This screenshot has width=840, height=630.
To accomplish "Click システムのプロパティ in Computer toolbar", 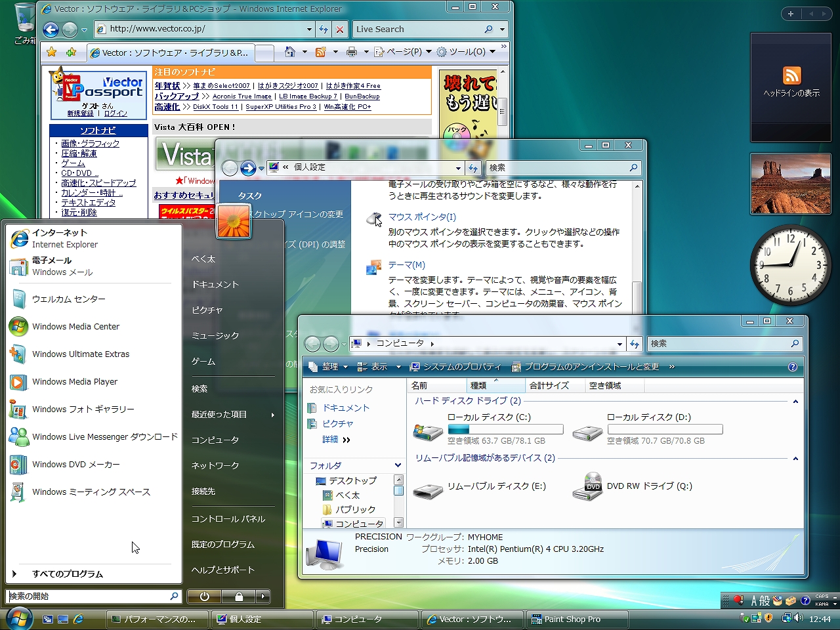I will point(455,367).
